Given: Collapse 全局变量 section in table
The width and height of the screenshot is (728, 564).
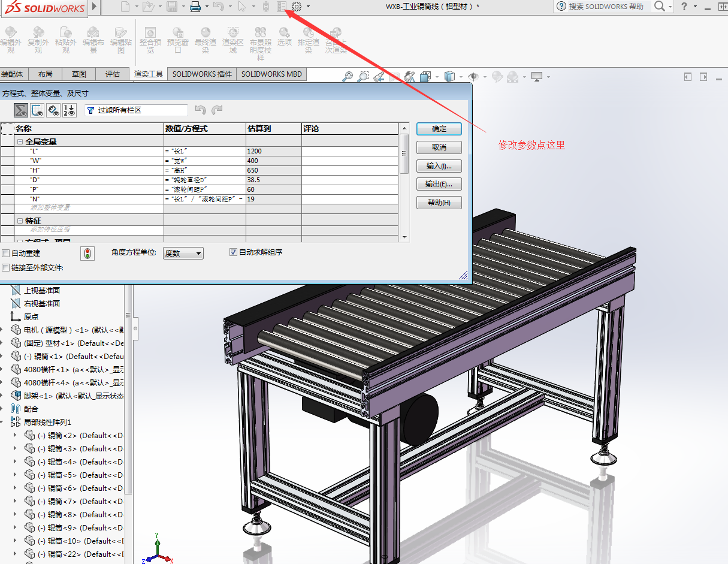Looking at the screenshot, I should (20, 142).
